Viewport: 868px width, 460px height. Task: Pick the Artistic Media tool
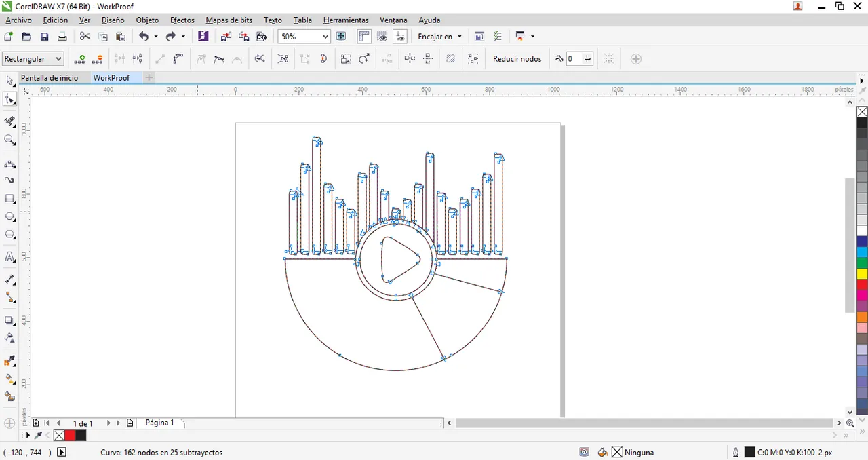click(9, 180)
